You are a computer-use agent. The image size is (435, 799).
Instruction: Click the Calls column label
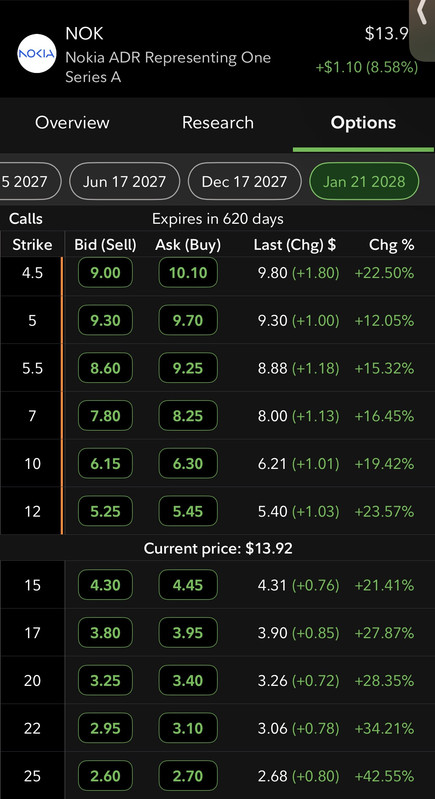click(26, 219)
